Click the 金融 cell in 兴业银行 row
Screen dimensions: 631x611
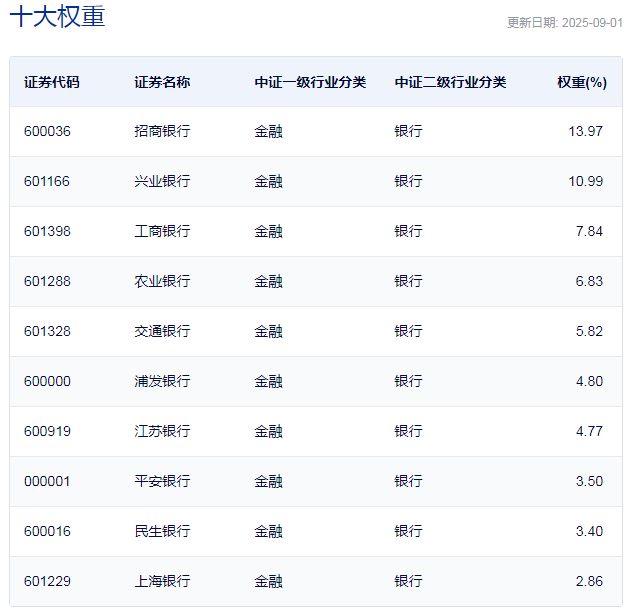click(x=268, y=181)
